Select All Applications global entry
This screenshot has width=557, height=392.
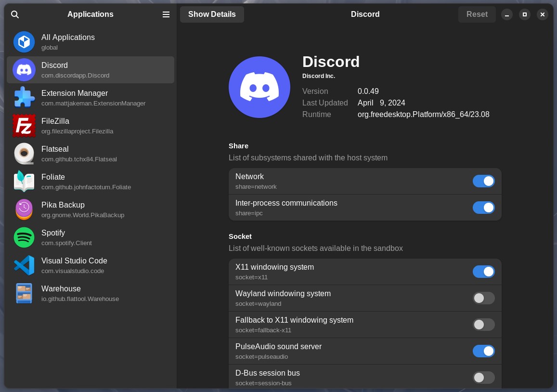[91, 42]
